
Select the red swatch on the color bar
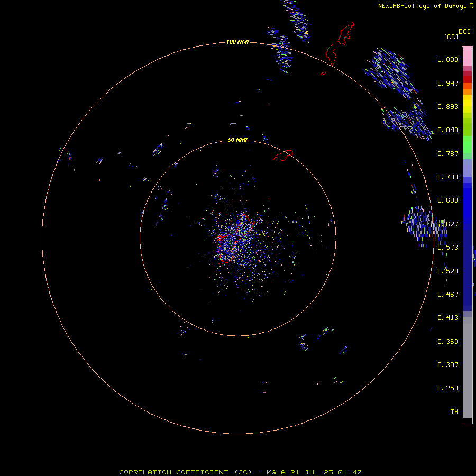pyautogui.click(x=467, y=79)
